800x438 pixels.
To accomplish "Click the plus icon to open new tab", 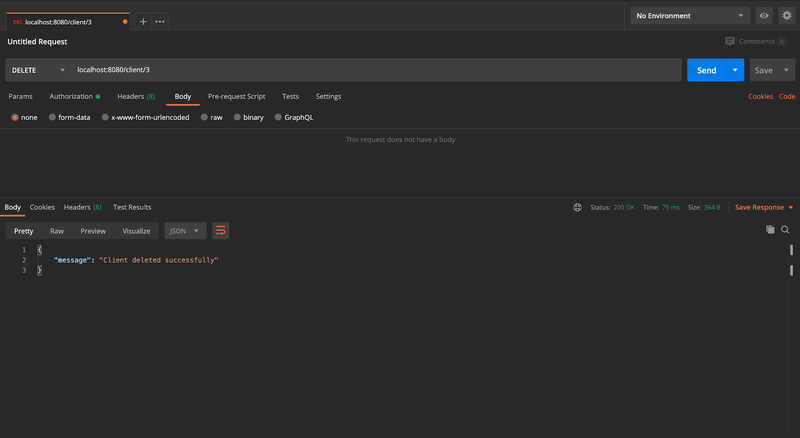I will click(x=143, y=21).
